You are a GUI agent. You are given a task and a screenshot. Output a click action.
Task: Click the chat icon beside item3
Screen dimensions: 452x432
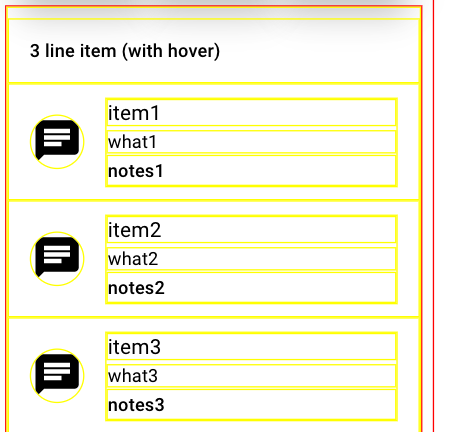click(57, 376)
